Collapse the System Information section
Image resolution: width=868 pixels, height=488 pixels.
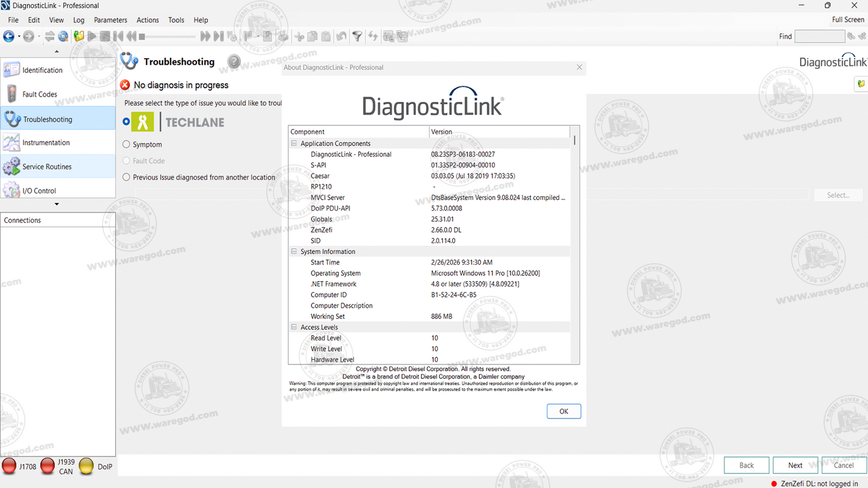point(293,252)
